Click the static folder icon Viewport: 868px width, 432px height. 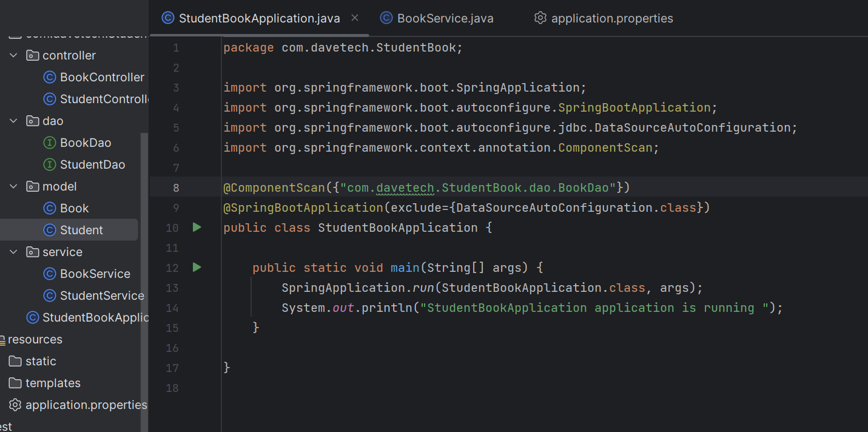point(15,361)
